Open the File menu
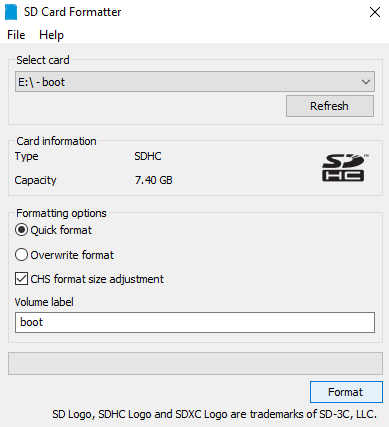Image resolution: width=389 pixels, height=427 pixels. [16, 35]
